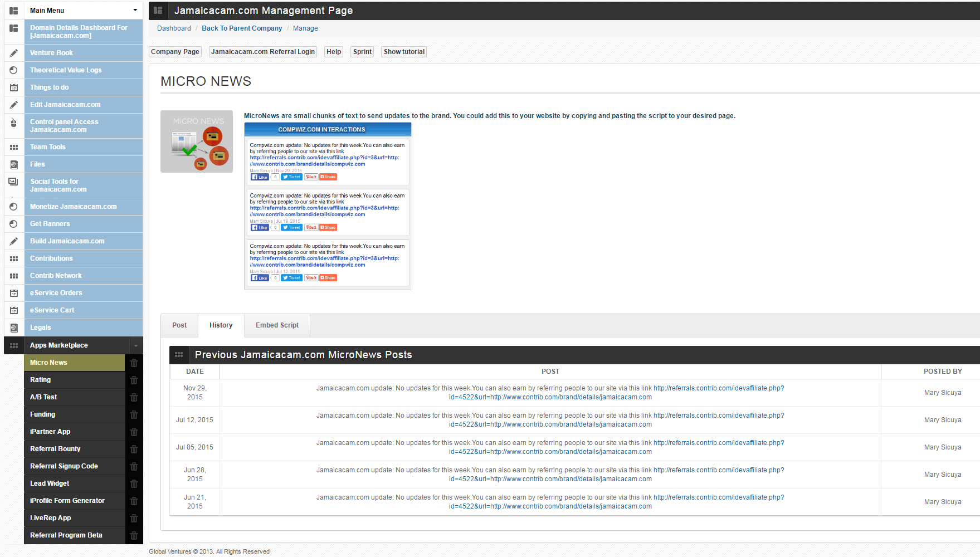Click the Facebook Like button on Nov 29 post

[x=260, y=177]
